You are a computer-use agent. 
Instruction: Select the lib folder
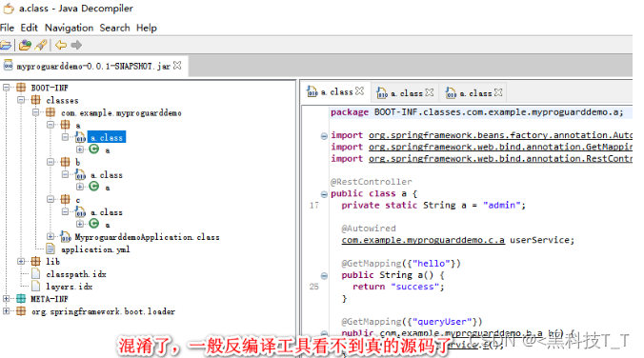coord(52,262)
